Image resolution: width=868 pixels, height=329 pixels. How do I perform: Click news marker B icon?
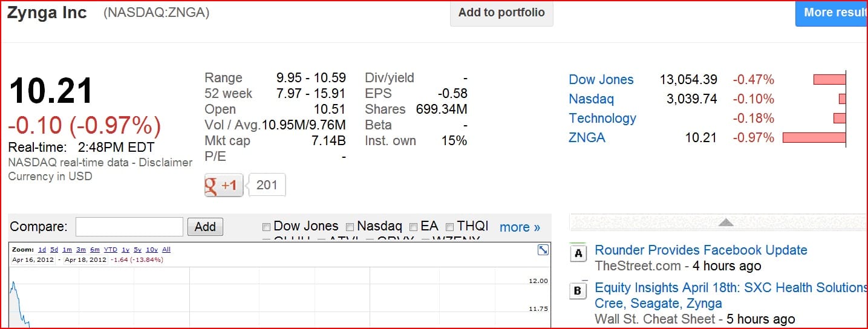578,292
